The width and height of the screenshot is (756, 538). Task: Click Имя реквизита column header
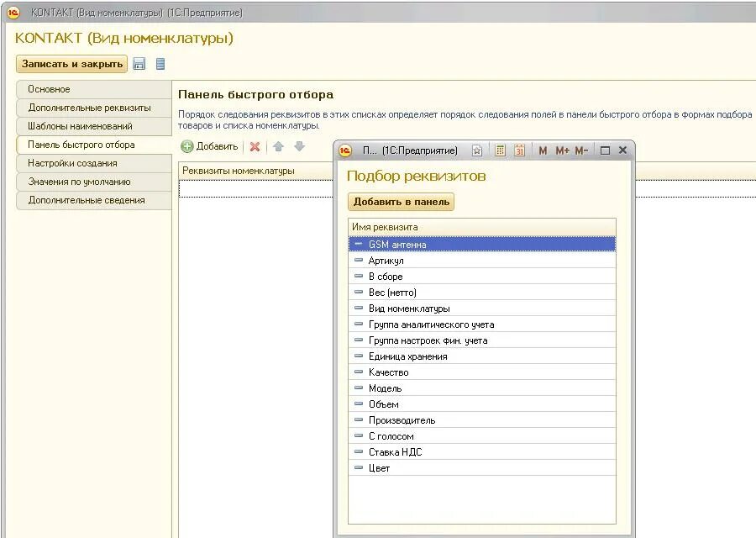coord(481,227)
